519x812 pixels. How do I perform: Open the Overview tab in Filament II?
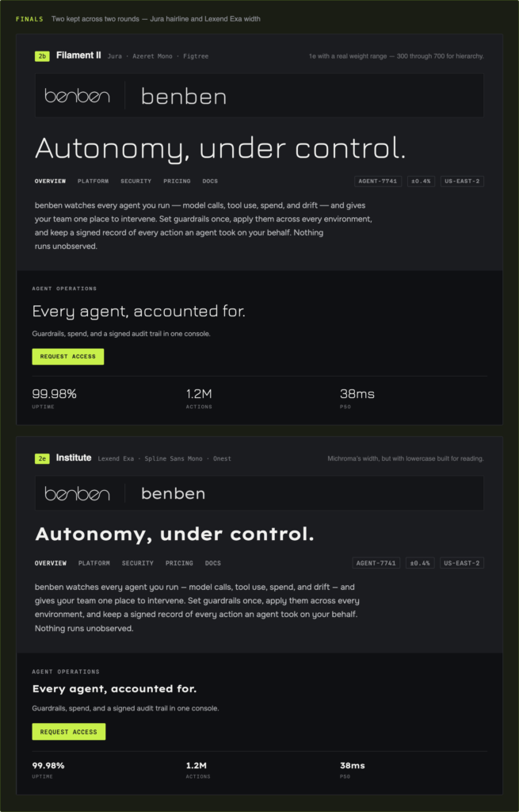[50, 182]
